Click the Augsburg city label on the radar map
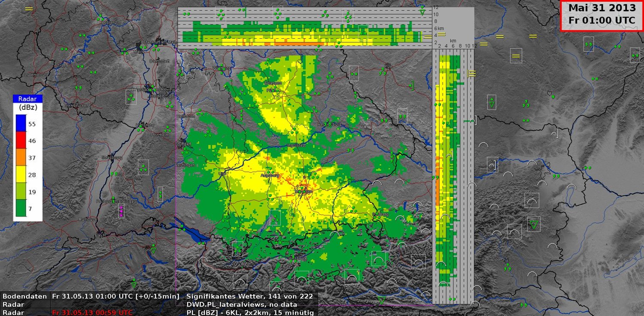Viewport: 644px width, 316px height. coord(270,175)
